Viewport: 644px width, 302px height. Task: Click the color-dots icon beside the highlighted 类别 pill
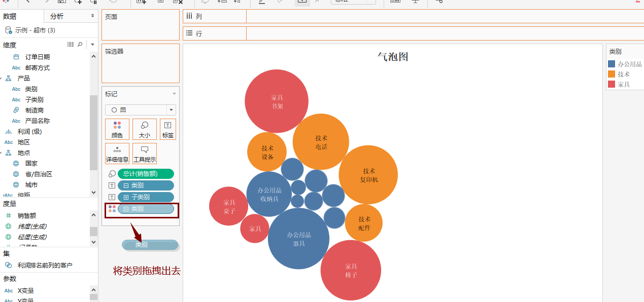tap(112, 209)
